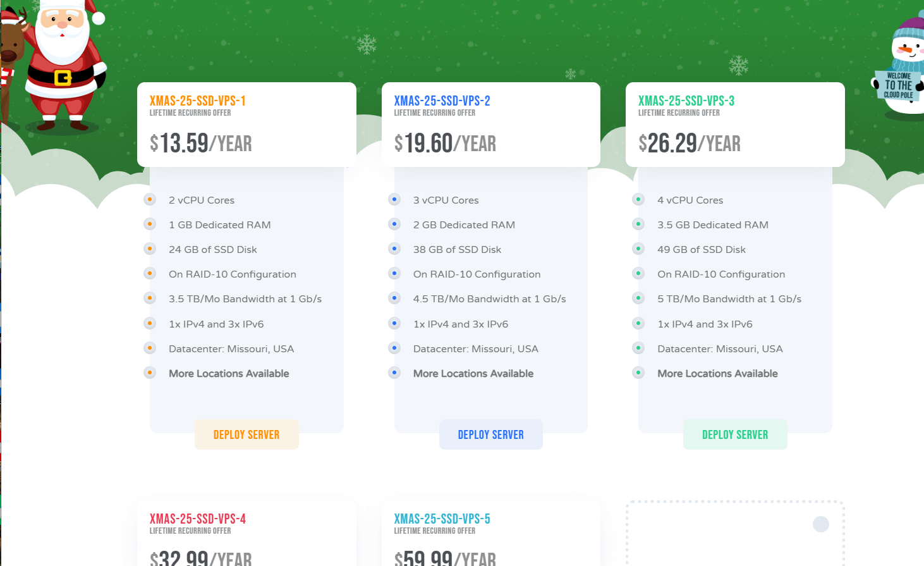This screenshot has height=566, width=924.
Task: Click More Locations Available in the VPS-3 card
Action: [717, 374]
